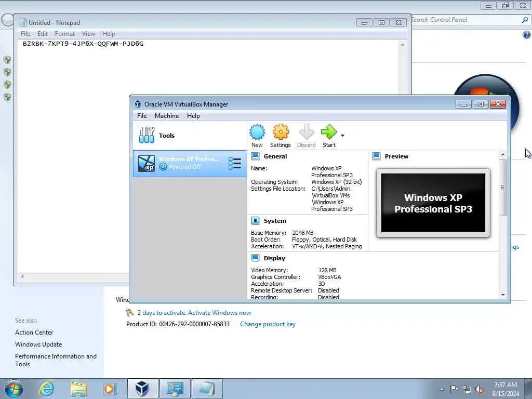Switch to Control Panel taskbar button
The height and width of the screenshot is (399, 532).
tap(175, 389)
